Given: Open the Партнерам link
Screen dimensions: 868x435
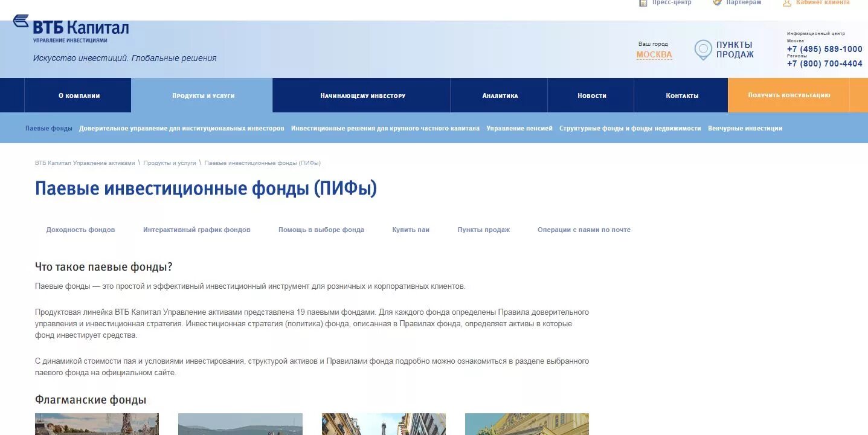Looking at the screenshot, I should tap(744, 3).
